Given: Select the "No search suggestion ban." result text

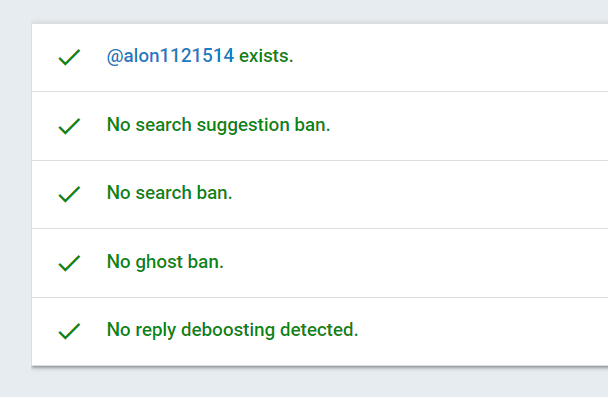Looking at the screenshot, I should 218,125.
